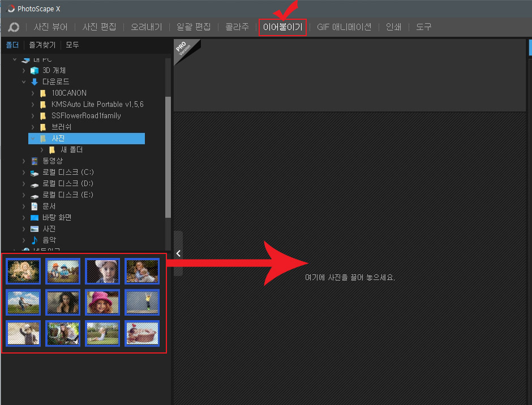Expand the KMSAuto Lite Portable folder arrow

[33, 105]
